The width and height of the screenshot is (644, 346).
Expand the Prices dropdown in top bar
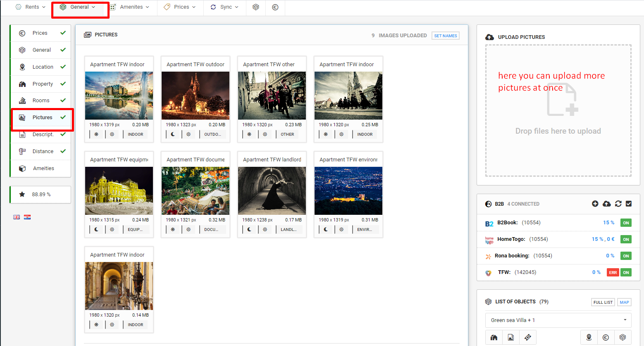point(180,7)
